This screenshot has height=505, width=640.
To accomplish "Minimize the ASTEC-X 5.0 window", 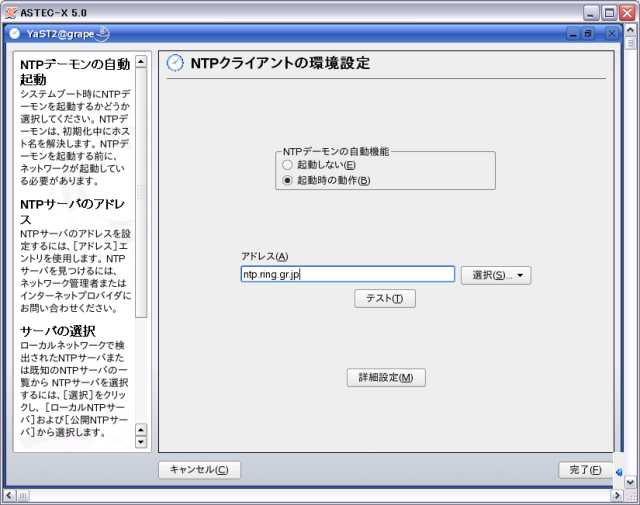I will (x=591, y=13).
